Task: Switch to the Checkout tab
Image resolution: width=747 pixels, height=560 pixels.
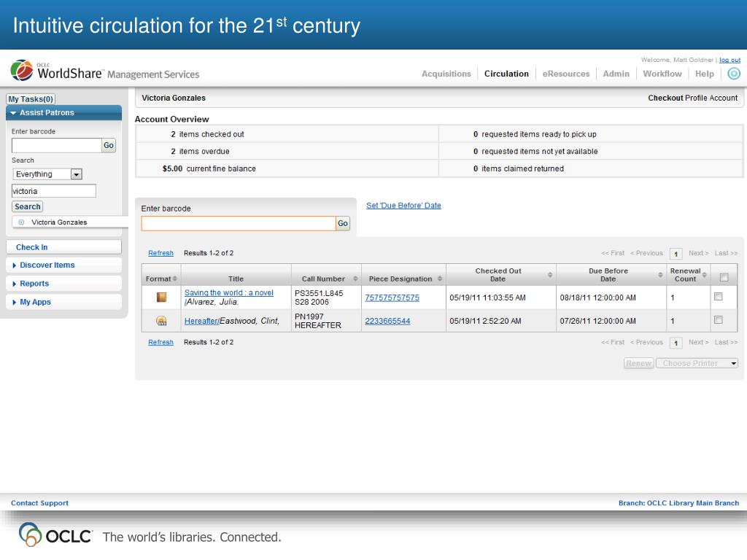Action: 665,98
